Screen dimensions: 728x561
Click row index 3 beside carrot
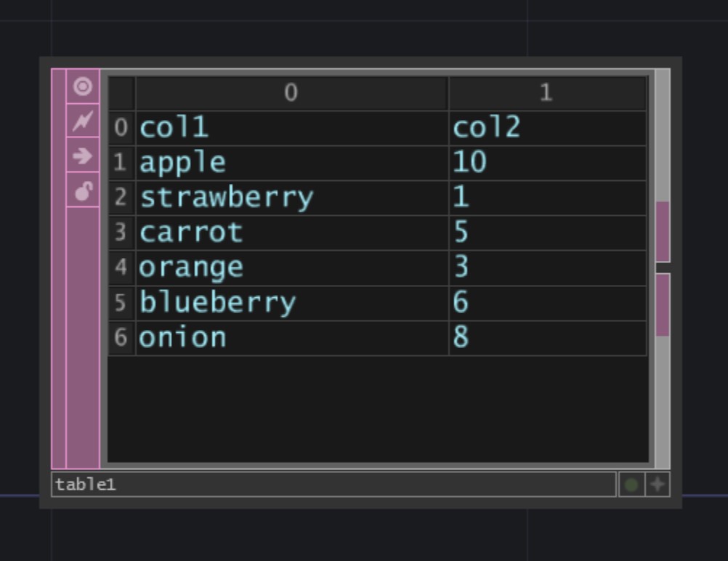coord(121,233)
